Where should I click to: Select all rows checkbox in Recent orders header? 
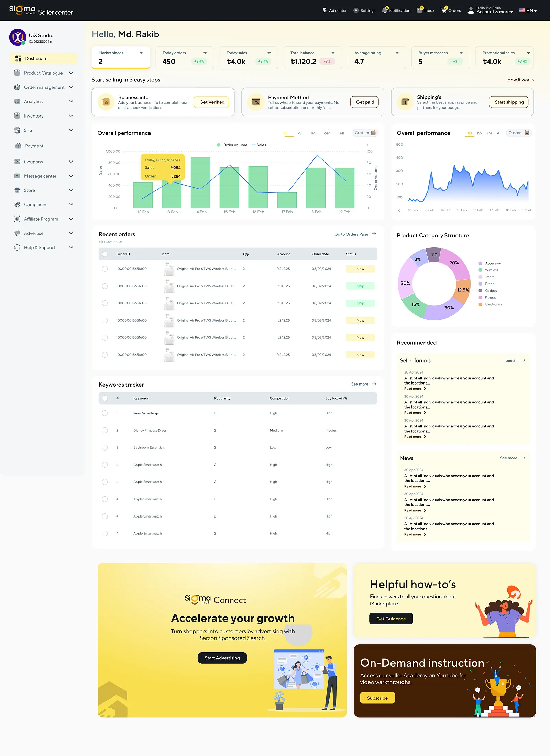(105, 254)
